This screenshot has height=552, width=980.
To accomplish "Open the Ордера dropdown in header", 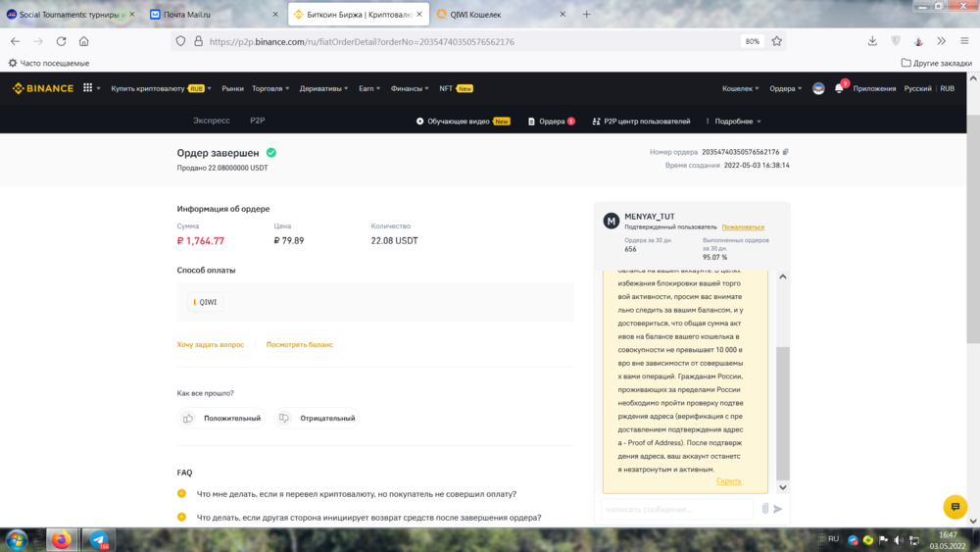I will click(x=786, y=89).
